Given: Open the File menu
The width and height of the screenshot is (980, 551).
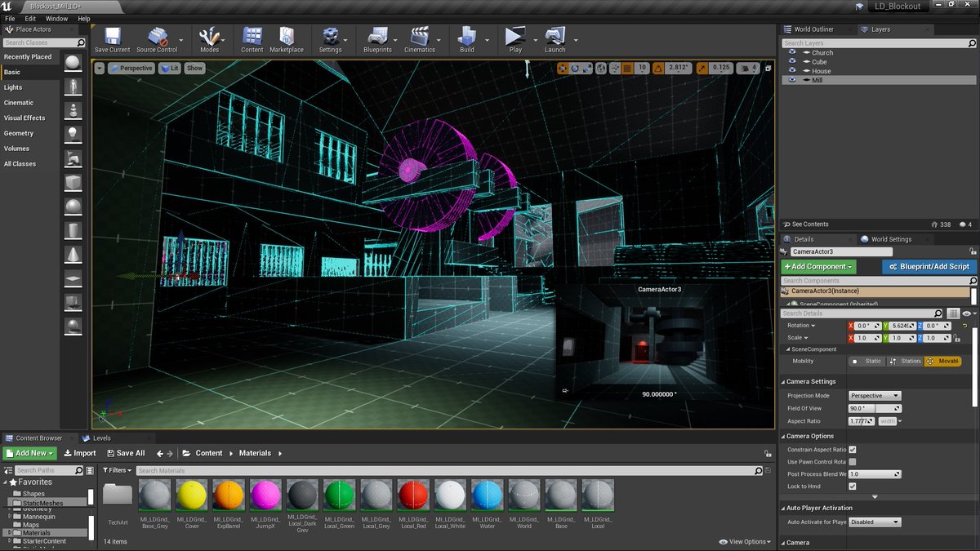Looking at the screenshot, I should pyautogui.click(x=10, y=18).
